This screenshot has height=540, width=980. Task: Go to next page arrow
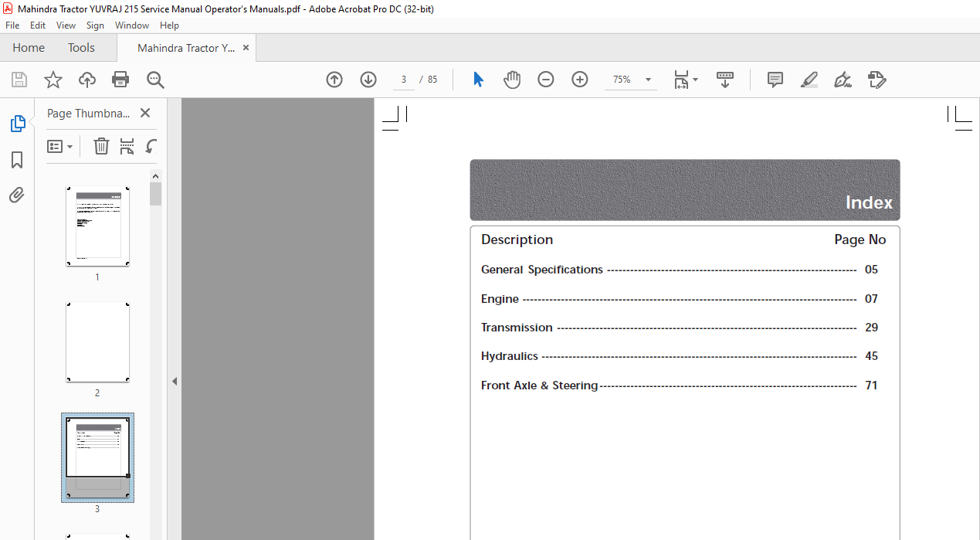pos(368,80)
